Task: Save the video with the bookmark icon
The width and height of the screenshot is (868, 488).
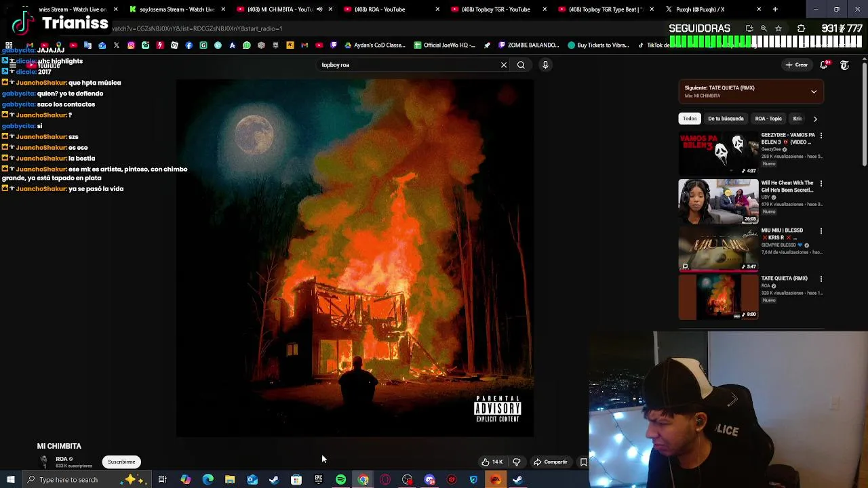Action: click(x=583, y=462)
